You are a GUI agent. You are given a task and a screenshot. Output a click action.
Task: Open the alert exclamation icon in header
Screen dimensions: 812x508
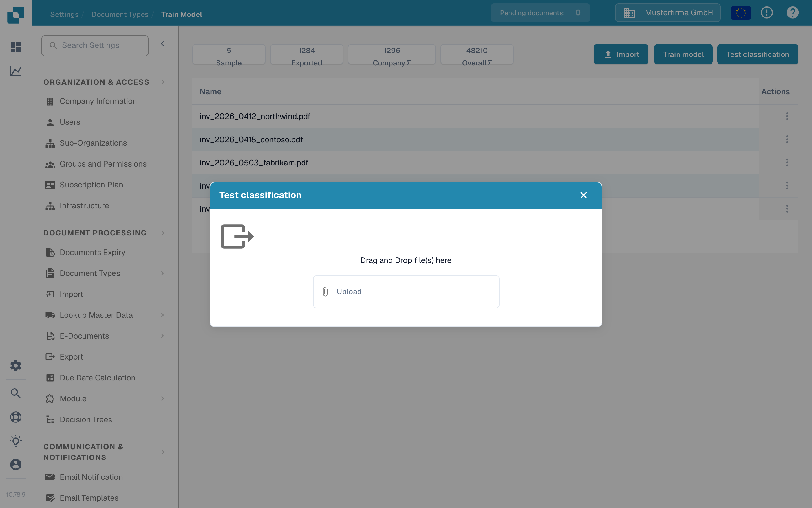tap(767, 13)
